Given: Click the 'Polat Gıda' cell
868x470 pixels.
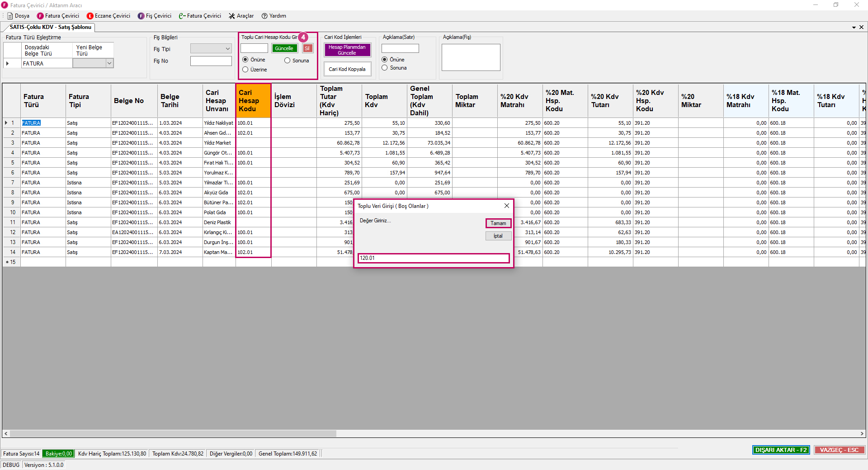Looking at the screenshot, I should pos(219,212).
